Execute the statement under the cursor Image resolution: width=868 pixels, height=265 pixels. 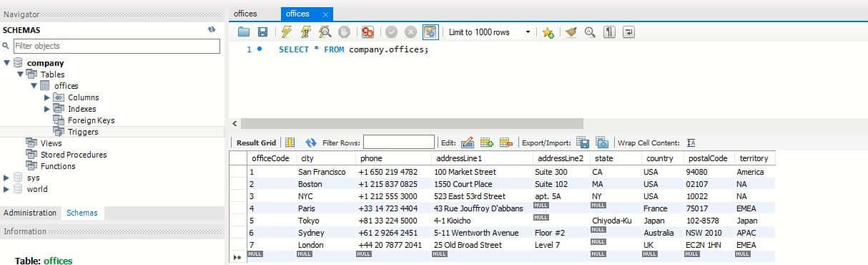306,32
